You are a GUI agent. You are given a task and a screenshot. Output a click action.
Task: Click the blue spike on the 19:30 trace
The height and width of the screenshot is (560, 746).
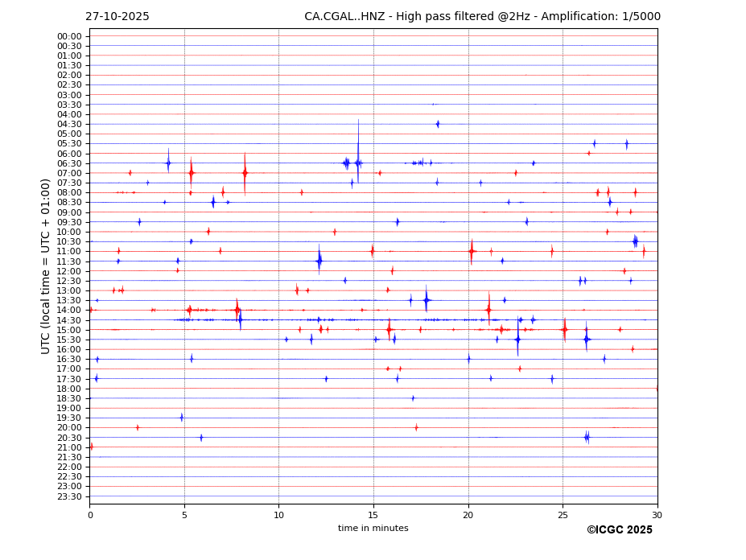182,418
